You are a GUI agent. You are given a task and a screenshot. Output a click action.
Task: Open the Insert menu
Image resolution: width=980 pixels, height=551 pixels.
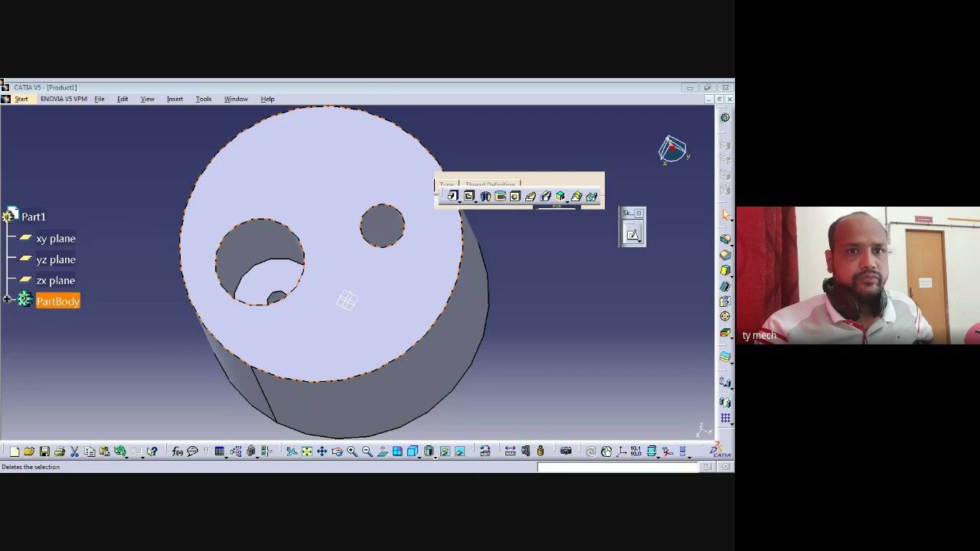[175, 99]
